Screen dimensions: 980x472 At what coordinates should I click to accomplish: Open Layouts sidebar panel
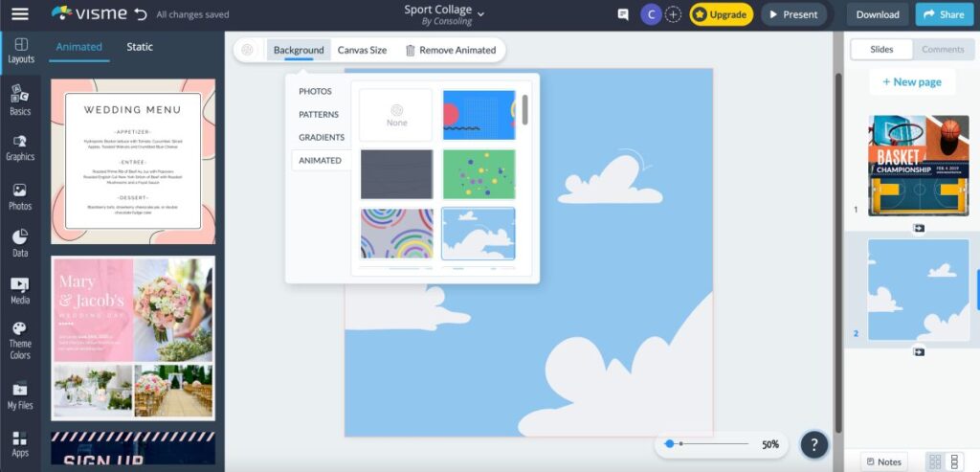point(21,51)
